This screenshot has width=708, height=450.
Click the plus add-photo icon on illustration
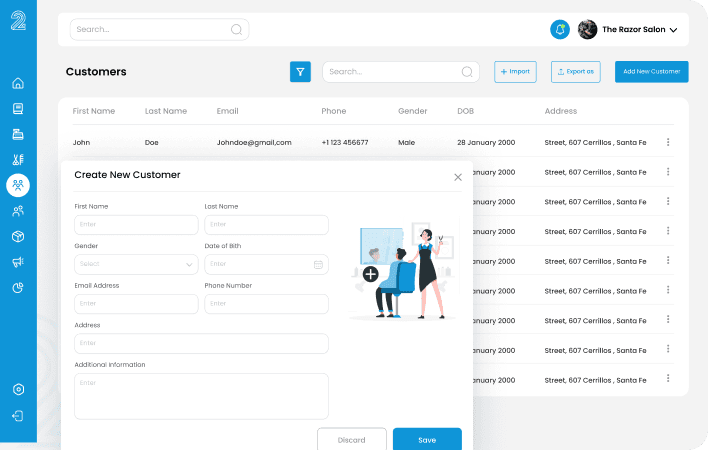[370, 274]
